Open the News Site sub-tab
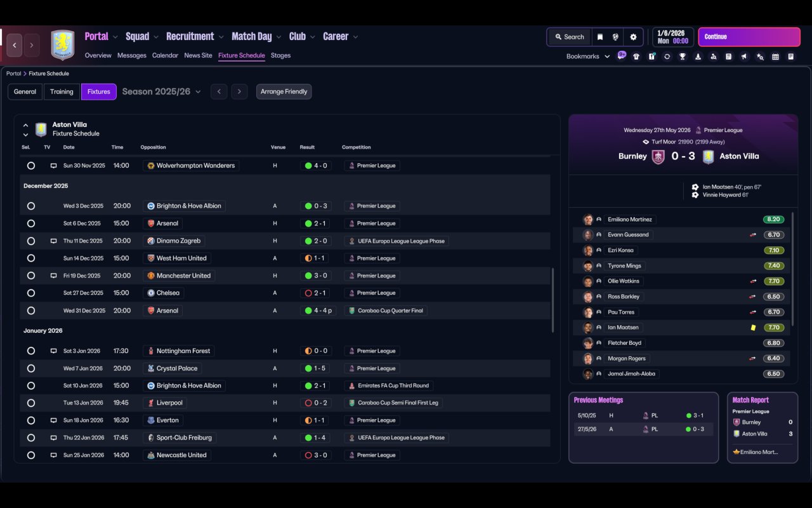Image resolution: width=812 pixels, height=508 pixels. pos(198,56)
